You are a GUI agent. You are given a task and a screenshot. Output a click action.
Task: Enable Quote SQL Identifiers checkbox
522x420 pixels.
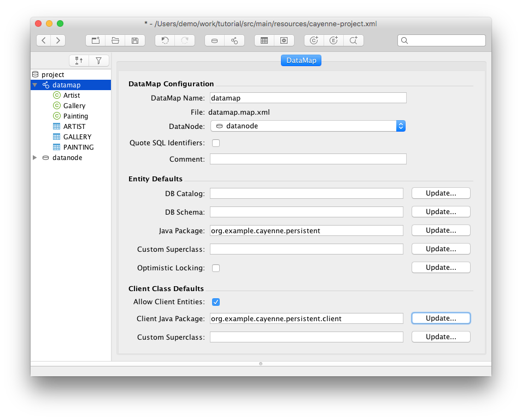(216, 143)
